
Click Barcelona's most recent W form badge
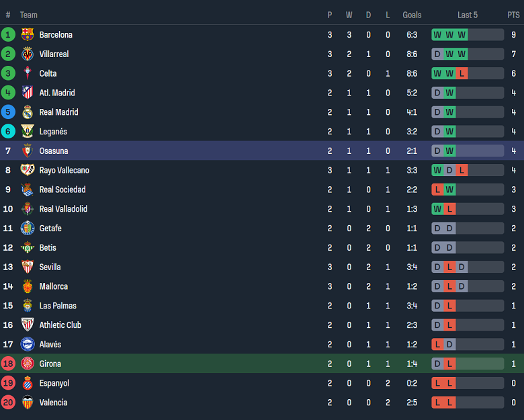click(462, 35)
